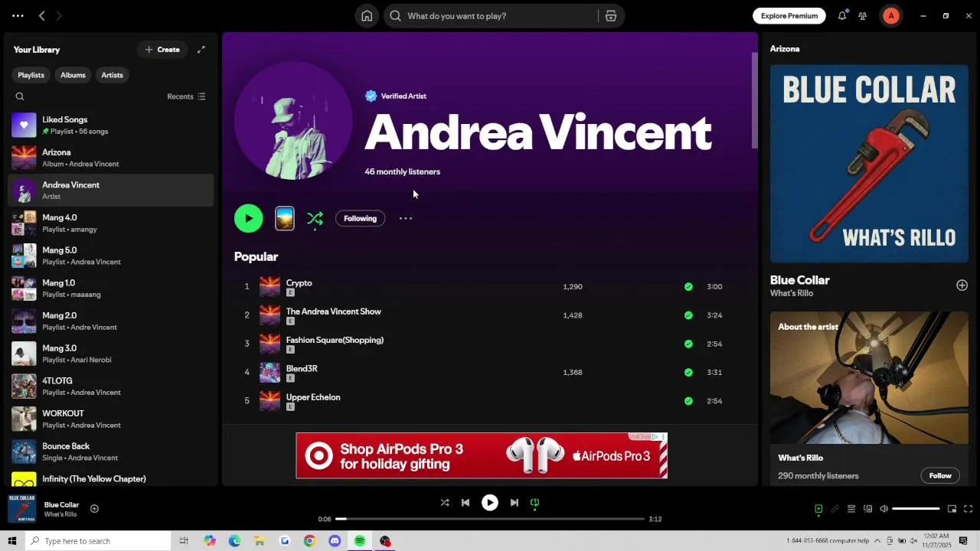Viewport: 980px width, 551px height.
Task: Toggle saved checkmark for Fashion Square(Shopping)
Action: tap(688, 344)
